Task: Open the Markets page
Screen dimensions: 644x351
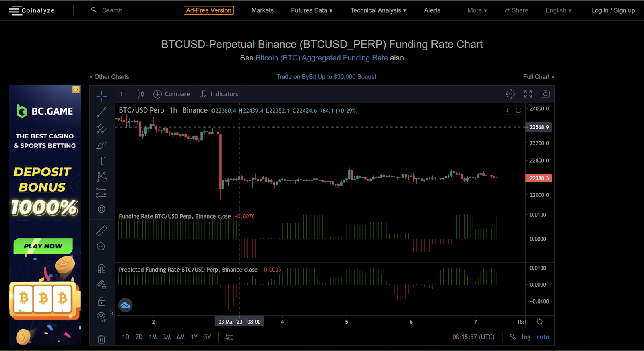Action: point(262,10)
